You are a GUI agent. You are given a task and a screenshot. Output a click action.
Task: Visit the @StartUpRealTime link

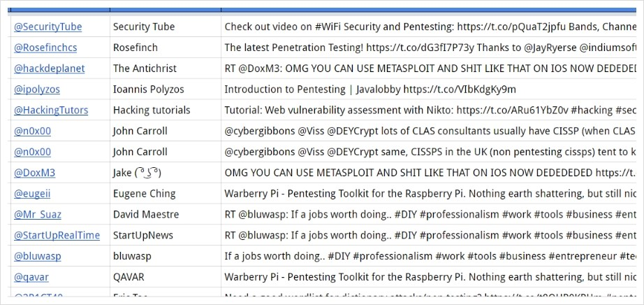point(57,236)
